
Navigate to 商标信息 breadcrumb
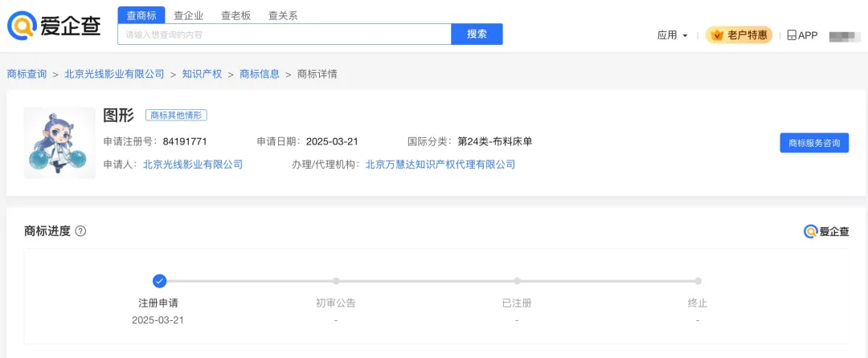(x=260, y=74)
